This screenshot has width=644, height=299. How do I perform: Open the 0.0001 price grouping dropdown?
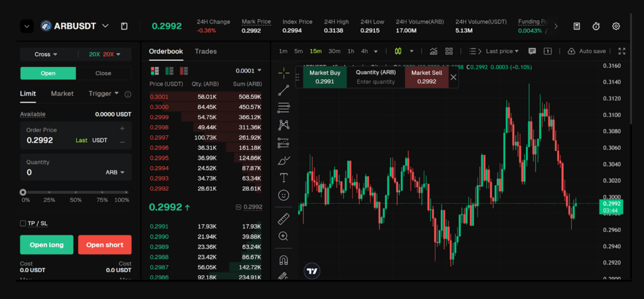click(x=248, y=71)
